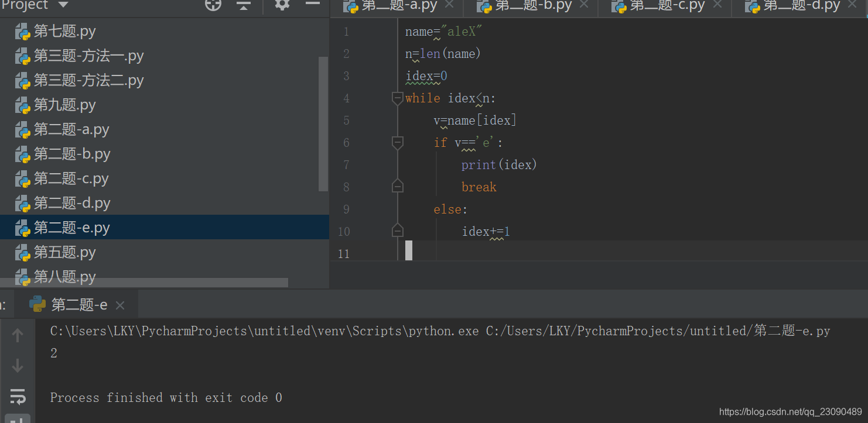Click 'Process finished with exit code 0' text
868x423 pixels.
pos(166,398)
